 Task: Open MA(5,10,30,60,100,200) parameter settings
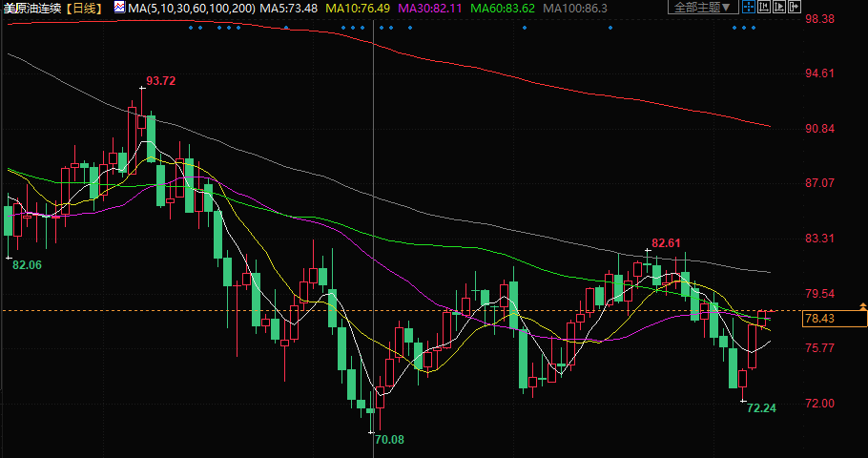tap(191, 8)
